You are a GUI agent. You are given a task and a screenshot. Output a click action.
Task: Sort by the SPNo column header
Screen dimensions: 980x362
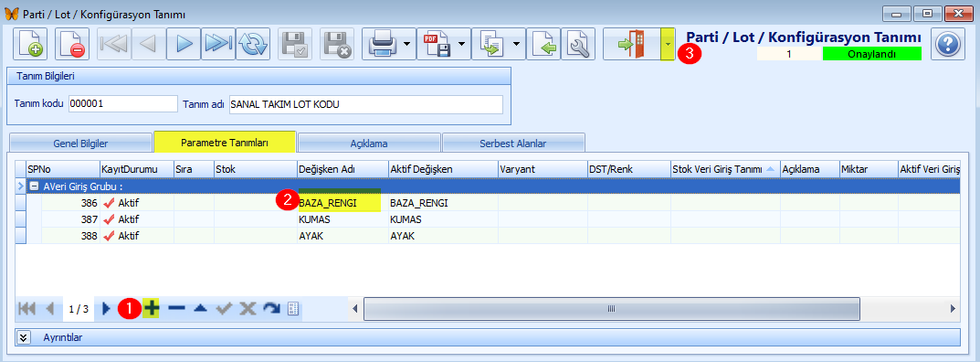pyautogui.click(x=62, y=169)
